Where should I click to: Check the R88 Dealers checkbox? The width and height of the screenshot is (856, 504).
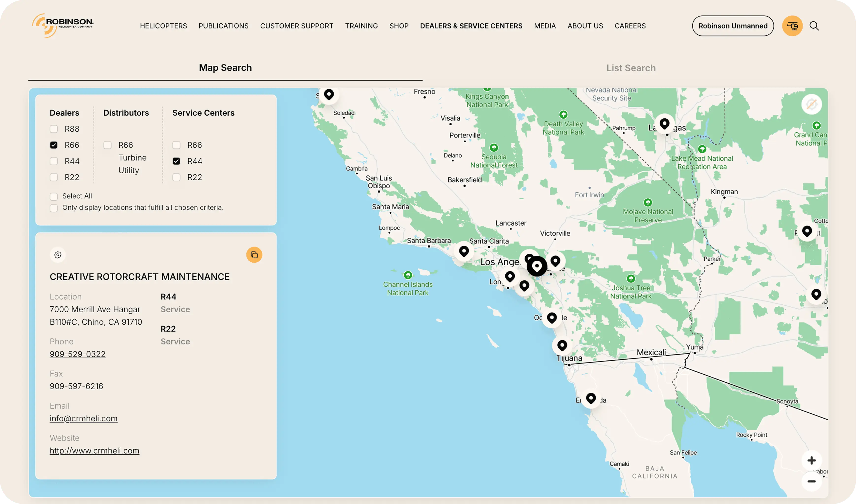(54, 129)
